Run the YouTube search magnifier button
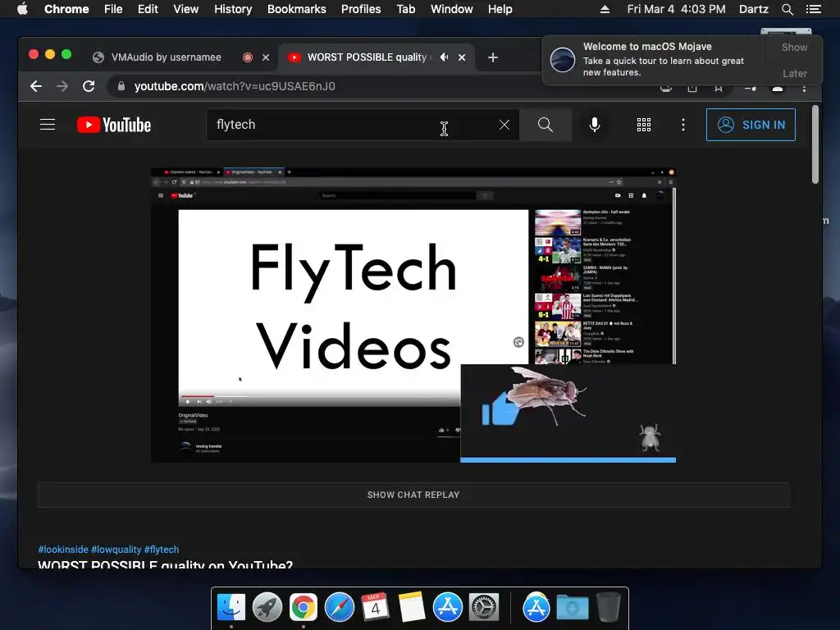The height and width of the screenshot is (630, 840). (546, 125)
